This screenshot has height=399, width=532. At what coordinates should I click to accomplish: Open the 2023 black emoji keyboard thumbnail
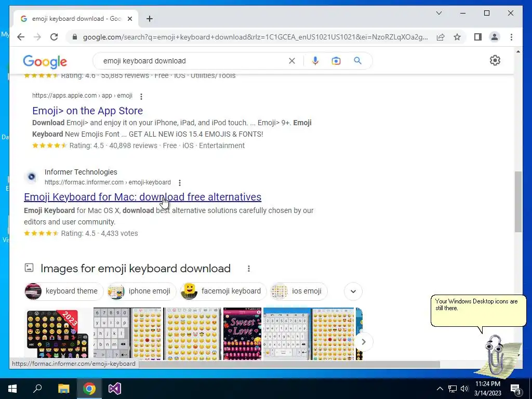coord(58,334)
